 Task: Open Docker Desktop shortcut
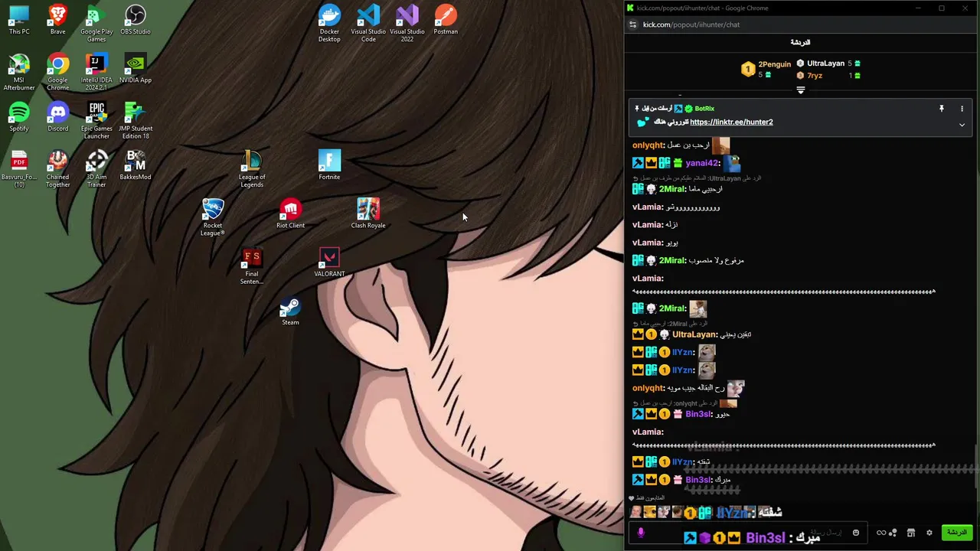(329, 24)
